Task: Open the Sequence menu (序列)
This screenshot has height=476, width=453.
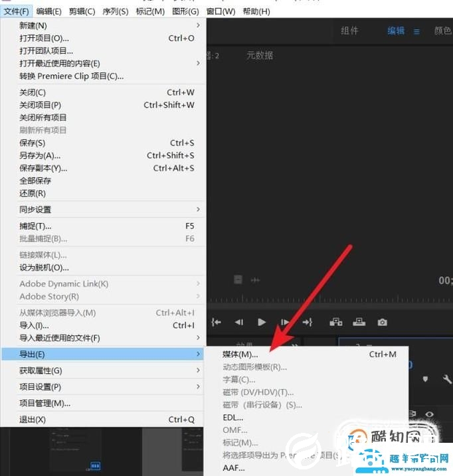Action: coord(116,11)
